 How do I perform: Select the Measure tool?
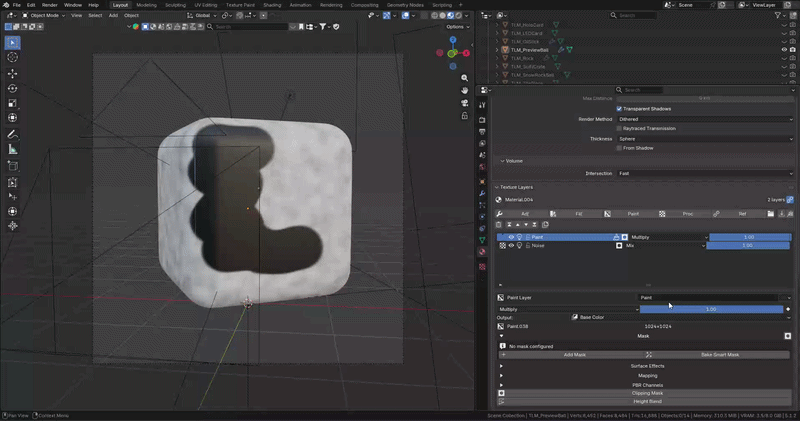pyautogui.click(x=12, y=149)
